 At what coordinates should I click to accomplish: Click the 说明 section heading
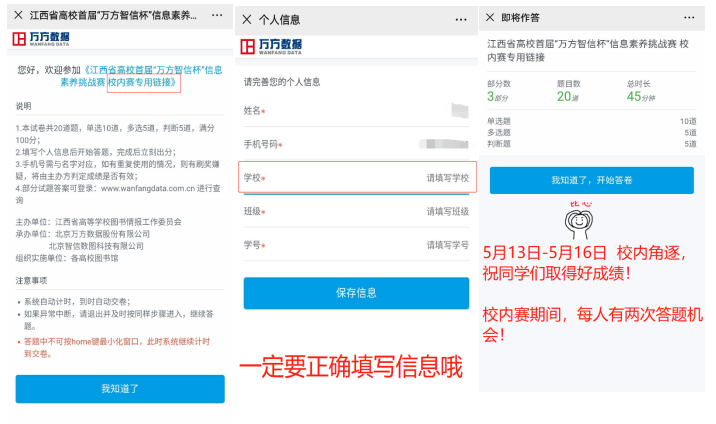(x=23, y=106)
